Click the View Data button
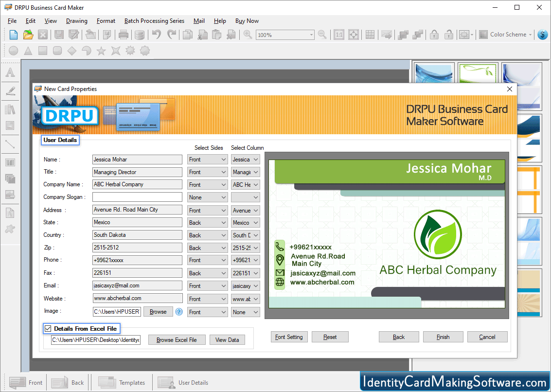 227,340
